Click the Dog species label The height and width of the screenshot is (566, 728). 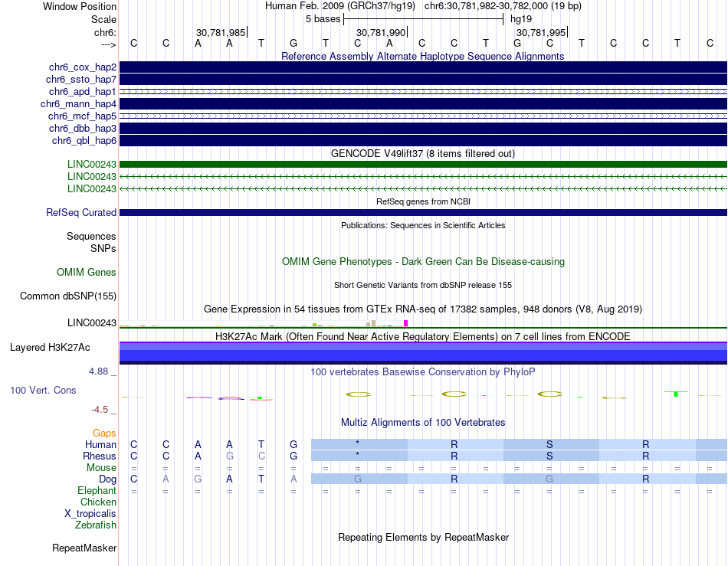pyautogui.click(x=108, y=479)
